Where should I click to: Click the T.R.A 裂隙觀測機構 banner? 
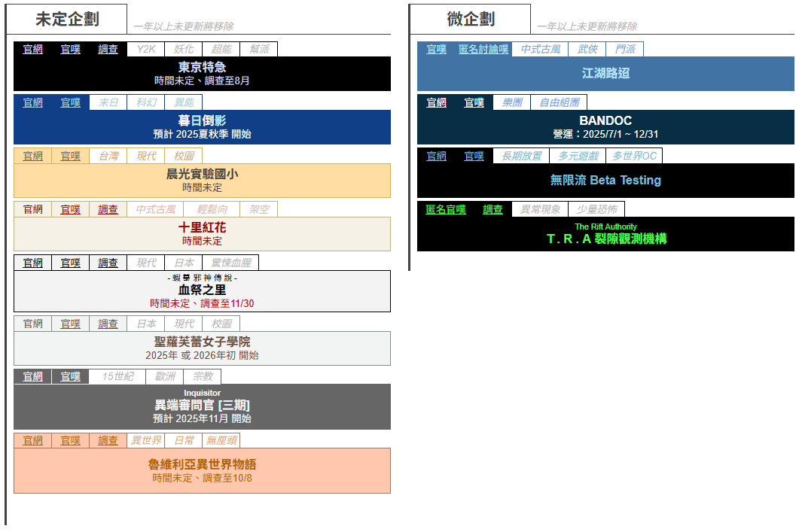click(605, 234)
